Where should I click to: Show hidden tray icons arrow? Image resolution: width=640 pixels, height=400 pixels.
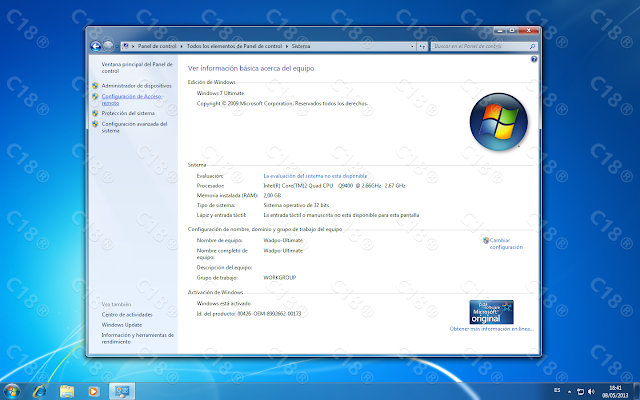pyautogui.click(x=569, y=392)
